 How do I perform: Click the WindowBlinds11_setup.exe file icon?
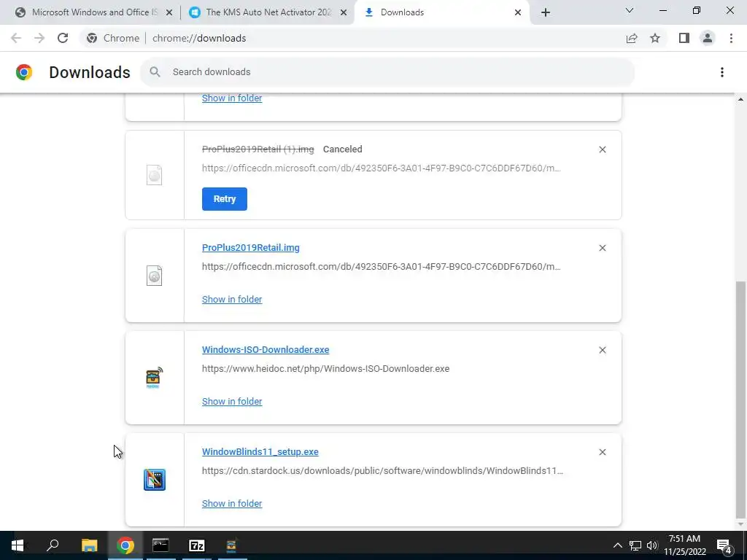pos(155,480)
